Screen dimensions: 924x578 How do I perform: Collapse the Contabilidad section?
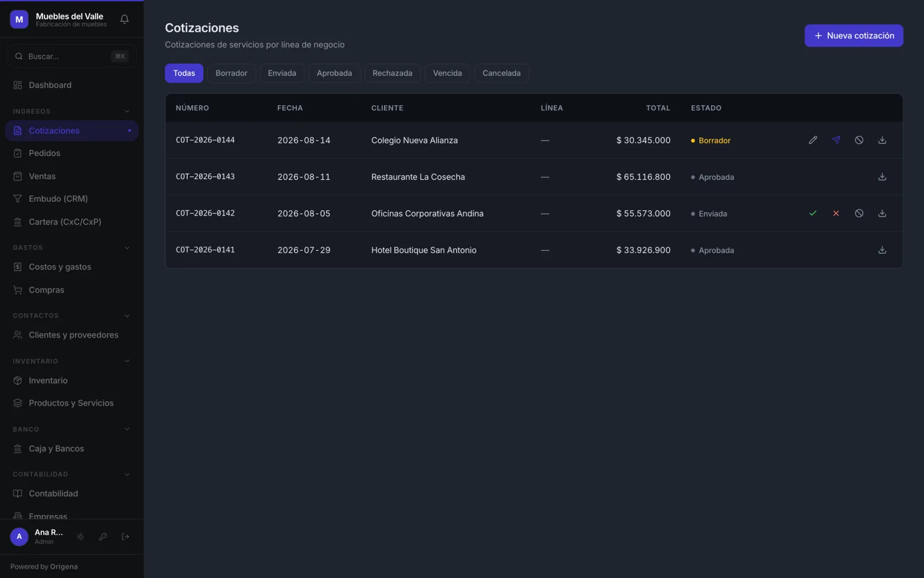pos(127,475)
